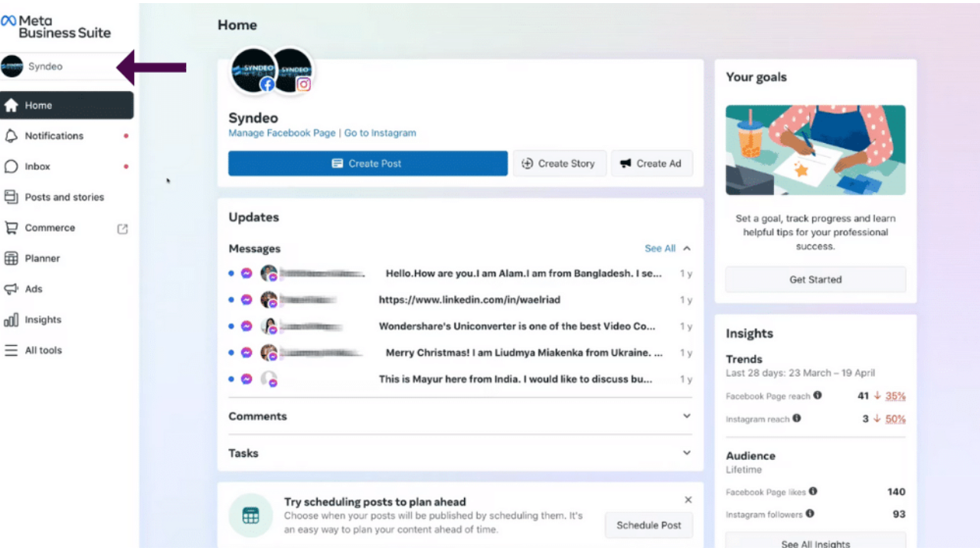Expand the Tasks section
The width and height of the screenshot is (980, 551).
tap(460, 453)
